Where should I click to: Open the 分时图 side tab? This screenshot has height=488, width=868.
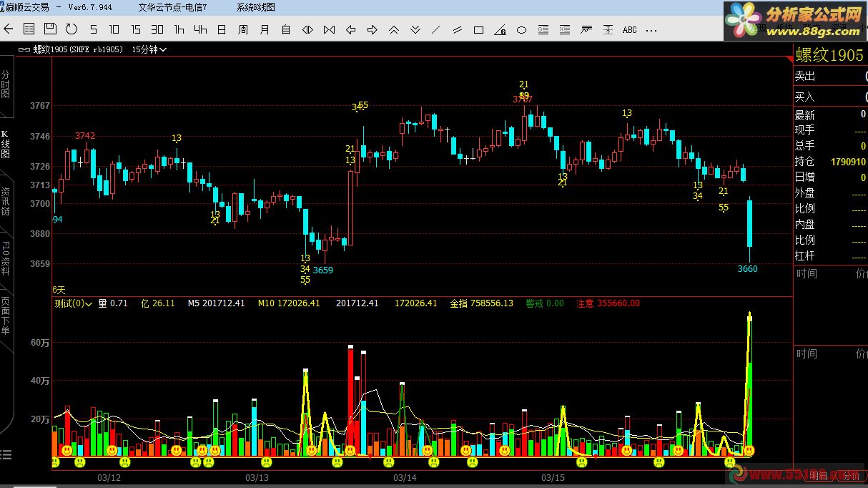pos(5,84)
